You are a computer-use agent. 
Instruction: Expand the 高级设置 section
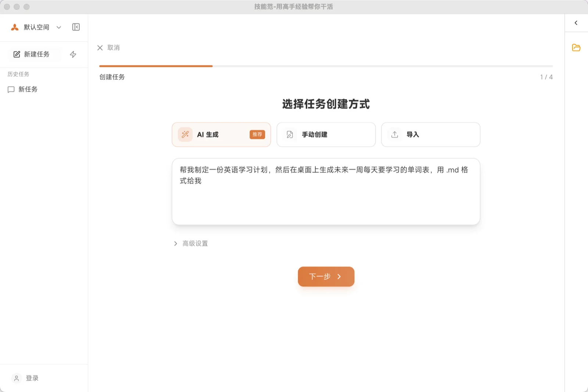pyautogui.click(x=191, y=243)
